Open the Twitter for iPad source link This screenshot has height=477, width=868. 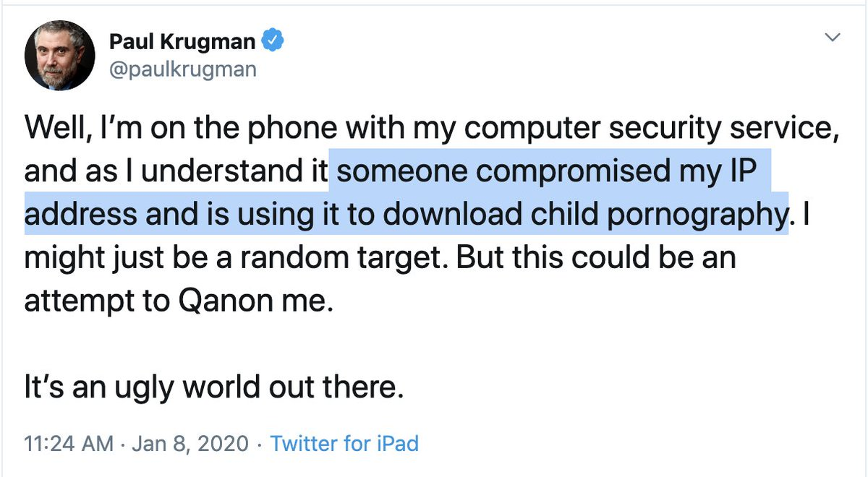[x=344, y=442]
